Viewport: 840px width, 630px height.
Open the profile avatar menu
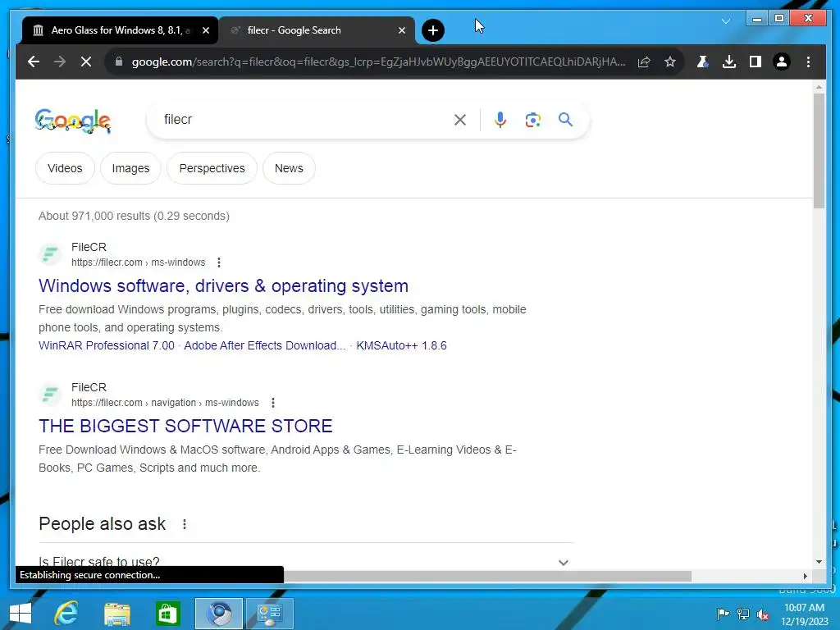tap(782, 62)
